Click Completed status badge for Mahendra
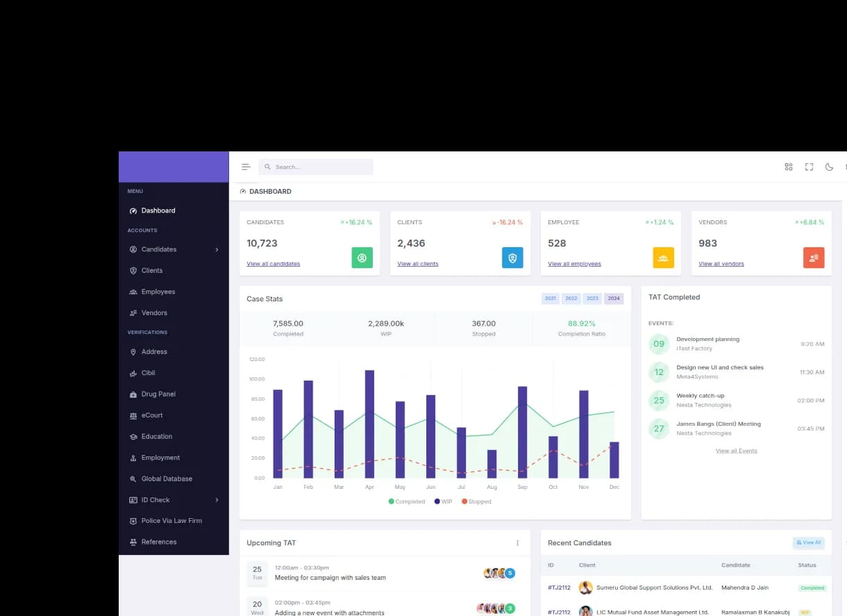The height and width of the screenshot is (616, 847). (x=812, y=588)
